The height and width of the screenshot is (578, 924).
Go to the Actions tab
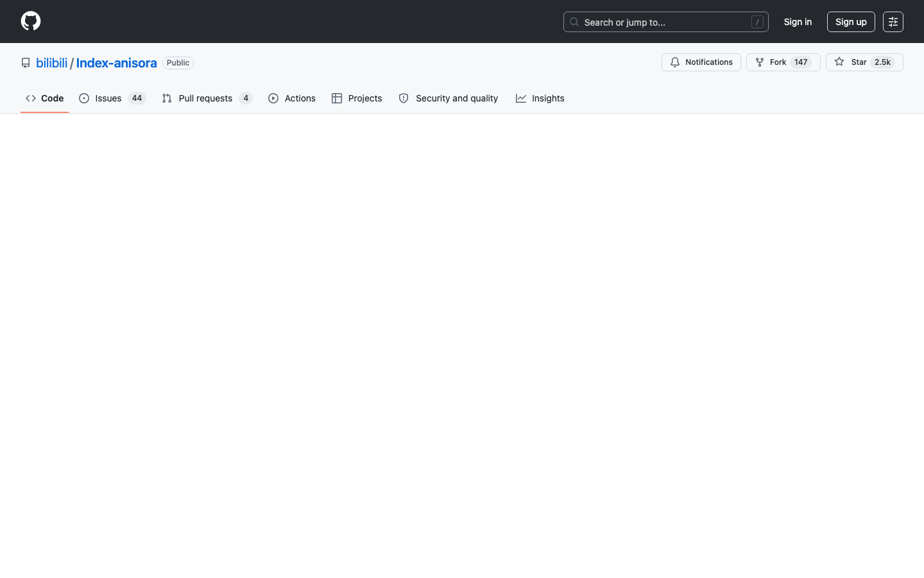tap(292, 98)
